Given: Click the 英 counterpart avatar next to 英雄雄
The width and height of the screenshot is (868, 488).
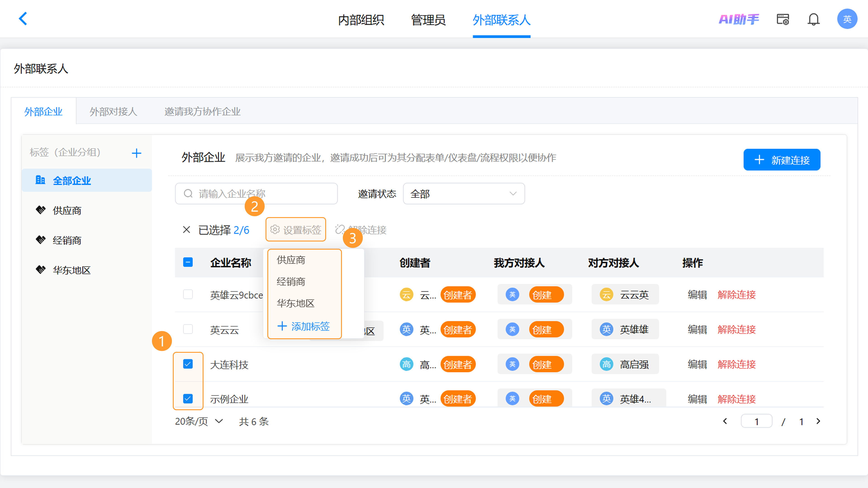Looking at the screenshot, I should click(607, 329).
